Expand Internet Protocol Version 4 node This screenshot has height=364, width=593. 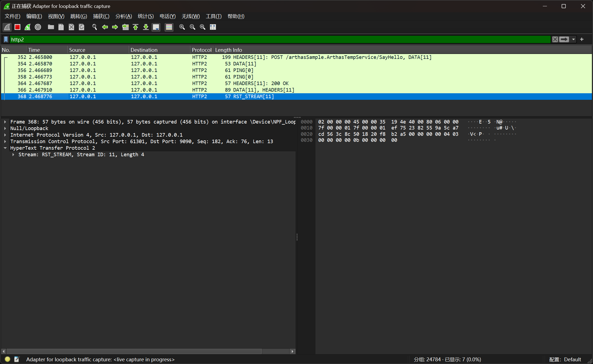[5, 135]
